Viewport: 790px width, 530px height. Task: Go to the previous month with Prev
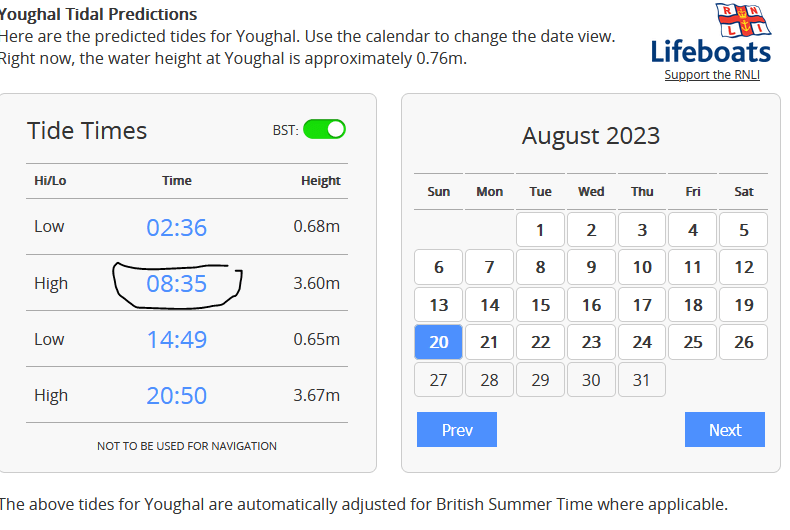coord(457,430)
